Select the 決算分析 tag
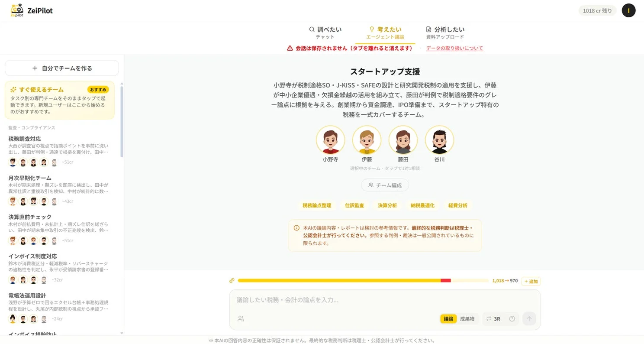 (387, 205)
